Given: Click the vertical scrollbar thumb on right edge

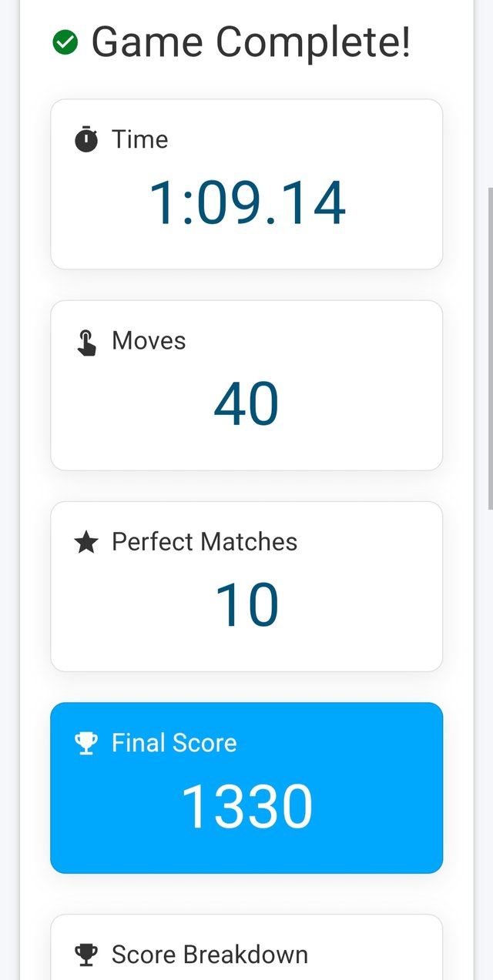Looking at the screenshot, I should click(490, 348).
